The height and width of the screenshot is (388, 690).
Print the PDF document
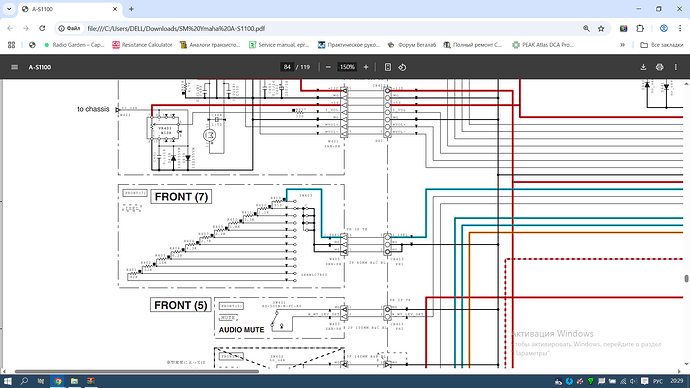[x=659, y=67]
